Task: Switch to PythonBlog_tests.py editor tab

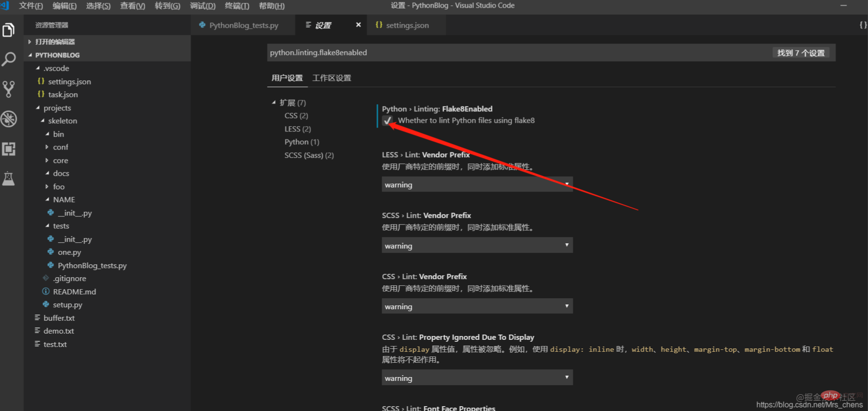Action: pyautogui.click(x=244, y=25)
